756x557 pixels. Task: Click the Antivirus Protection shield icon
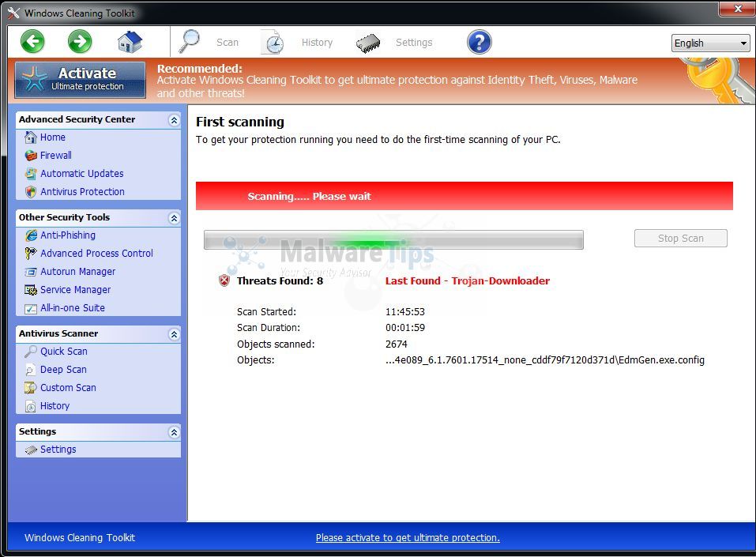[31, 192]
